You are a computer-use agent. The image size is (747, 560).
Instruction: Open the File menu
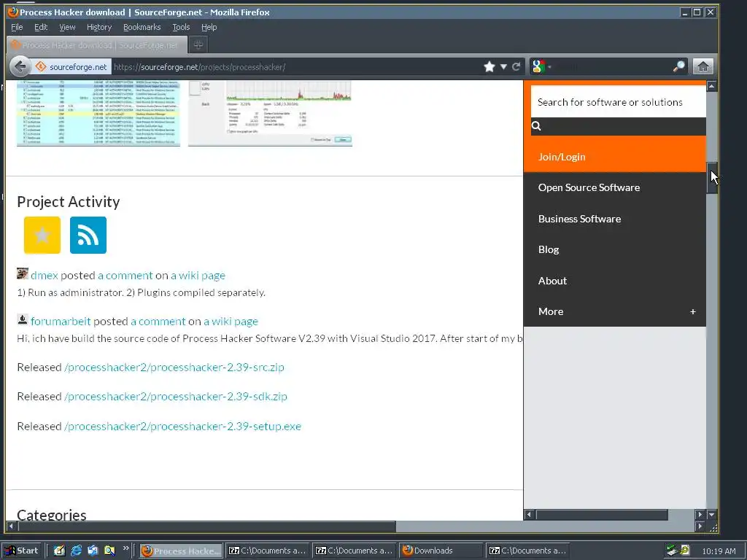(x=17, y=27)
